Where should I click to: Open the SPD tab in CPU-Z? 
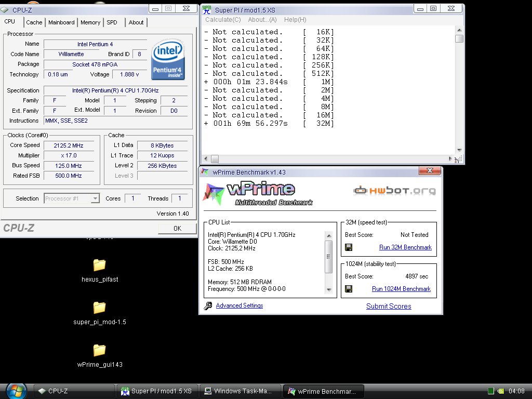click(112, 22)
